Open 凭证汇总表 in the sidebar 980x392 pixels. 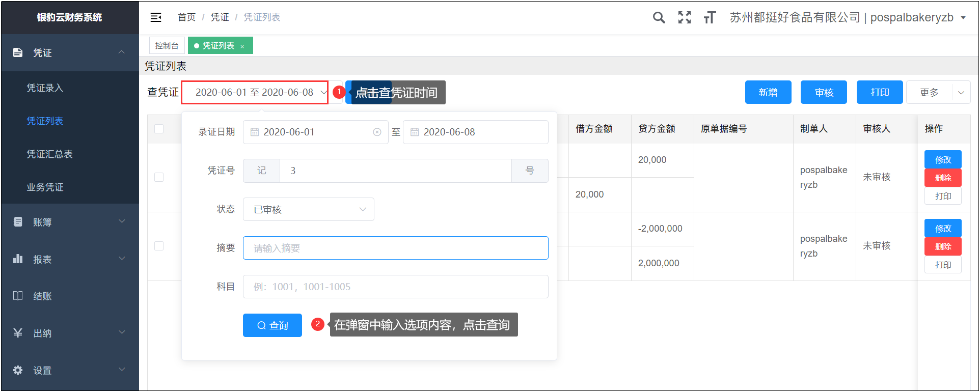(50, 154)
